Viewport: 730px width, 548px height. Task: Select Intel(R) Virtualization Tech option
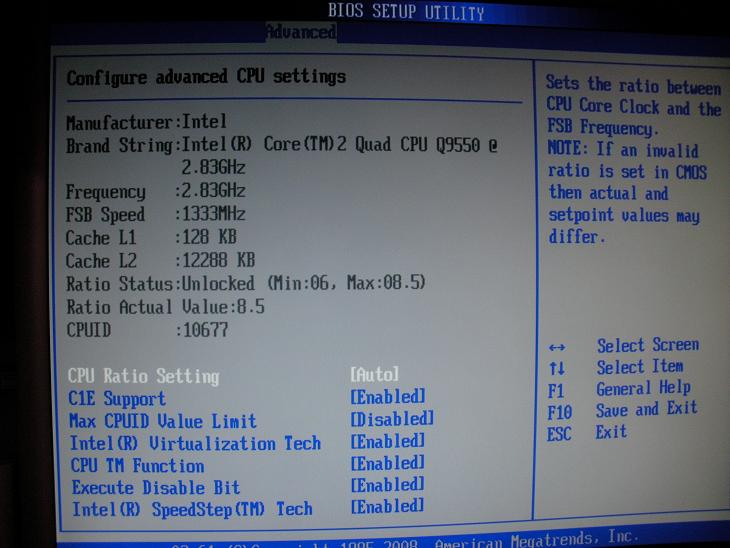click(x=196, y=443)
